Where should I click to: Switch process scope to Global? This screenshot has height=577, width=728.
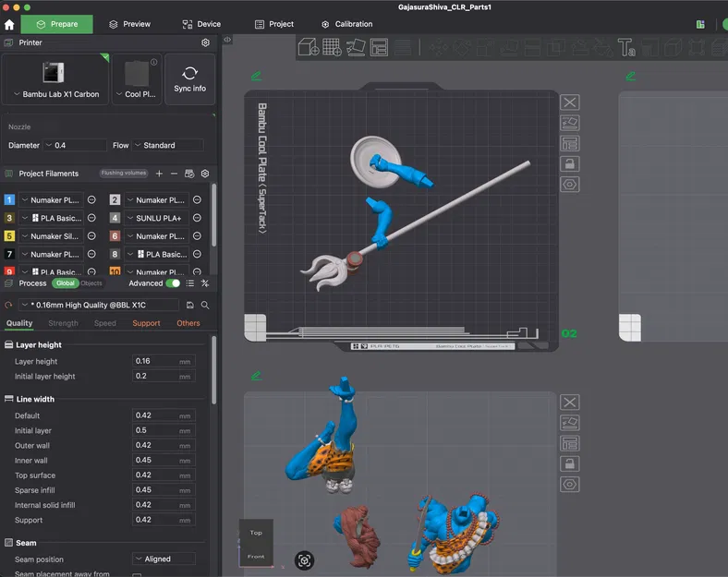(65, 282)
